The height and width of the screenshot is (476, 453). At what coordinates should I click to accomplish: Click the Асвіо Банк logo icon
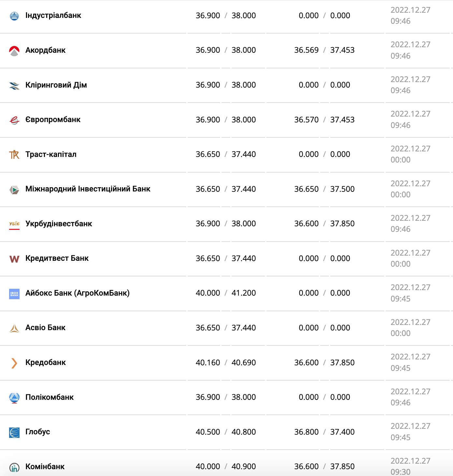click(x=14, y=328)
